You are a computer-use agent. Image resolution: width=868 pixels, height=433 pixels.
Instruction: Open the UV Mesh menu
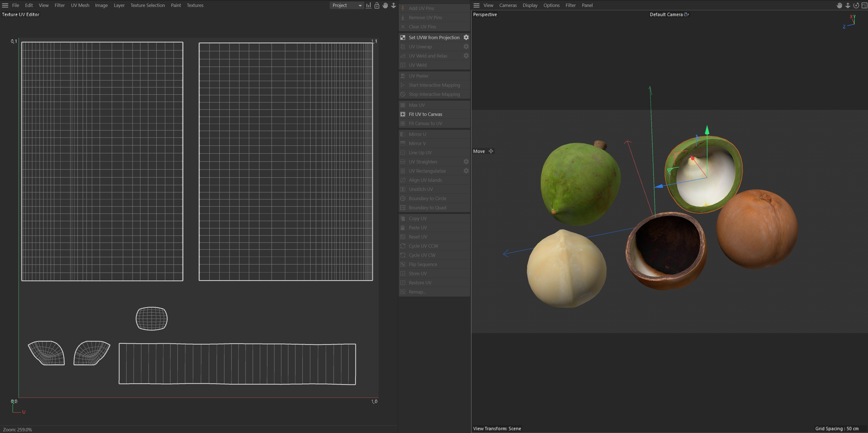point(80,5)
